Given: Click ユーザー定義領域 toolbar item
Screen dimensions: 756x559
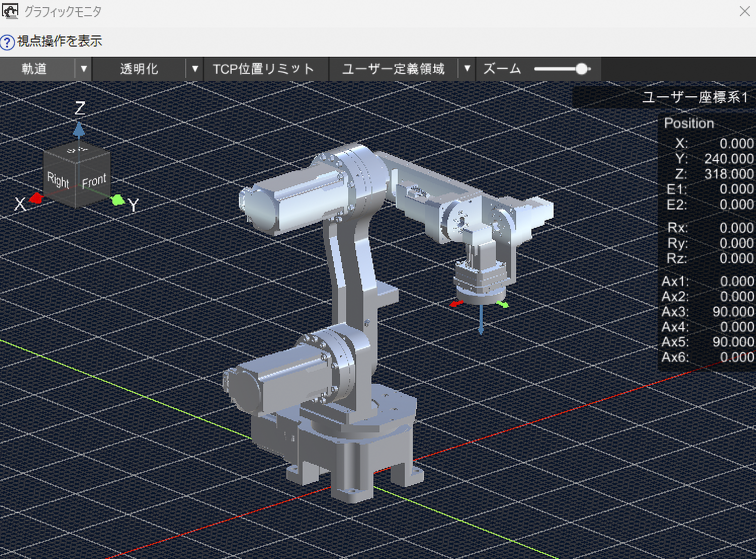Looking at the screenshot, I should [394, 69].
